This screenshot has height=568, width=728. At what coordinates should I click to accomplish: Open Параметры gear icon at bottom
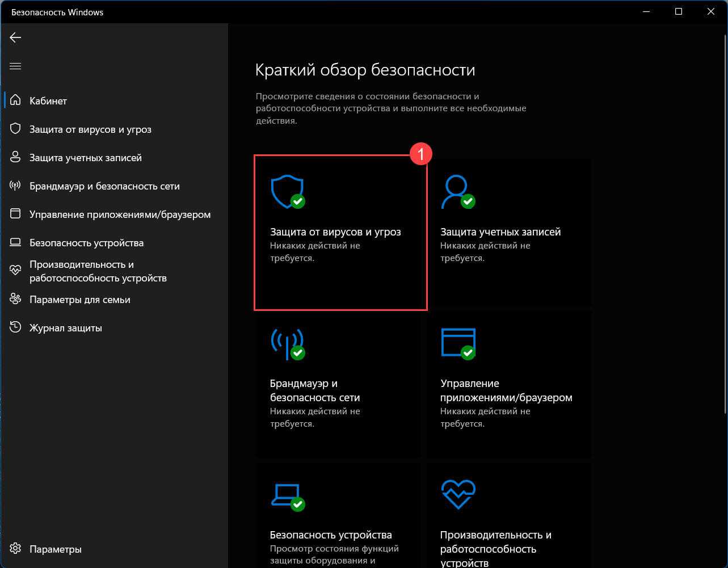coord(15,549)
